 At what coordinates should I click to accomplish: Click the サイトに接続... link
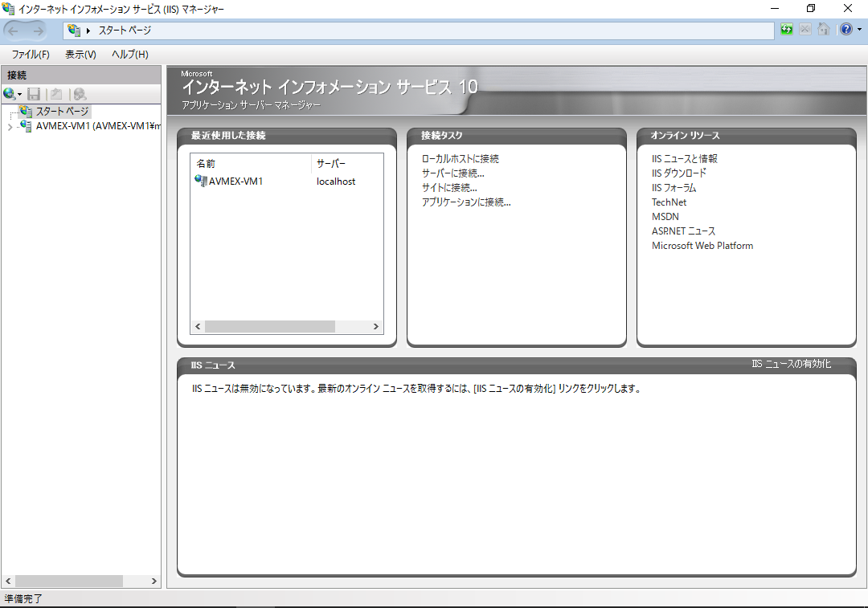click(449, 188)
